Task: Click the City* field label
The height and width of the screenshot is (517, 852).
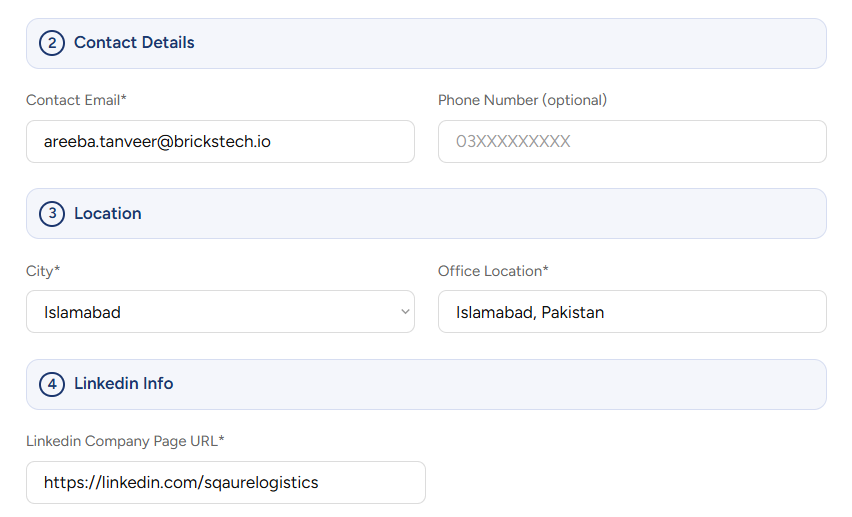Action: 43,271
